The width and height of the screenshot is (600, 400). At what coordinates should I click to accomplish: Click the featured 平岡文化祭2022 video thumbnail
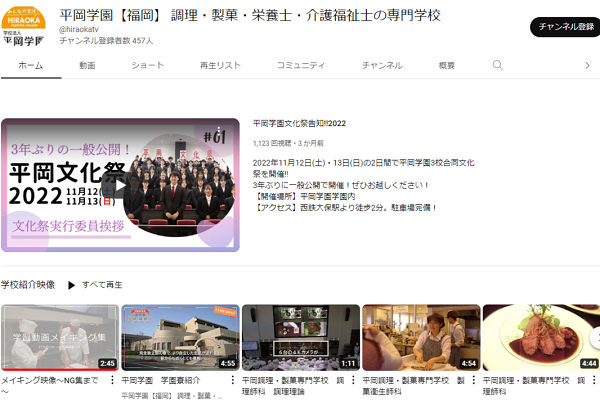click(120, 185)
